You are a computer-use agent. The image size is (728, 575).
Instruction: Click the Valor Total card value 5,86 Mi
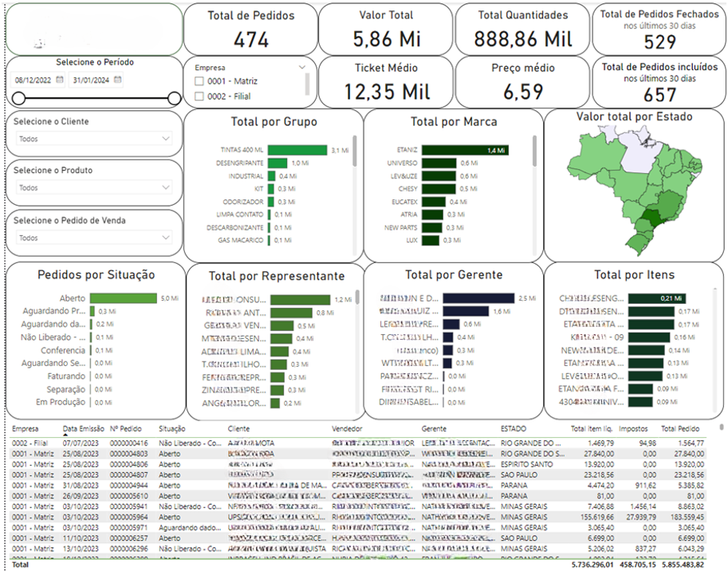[x=387, y=40]
